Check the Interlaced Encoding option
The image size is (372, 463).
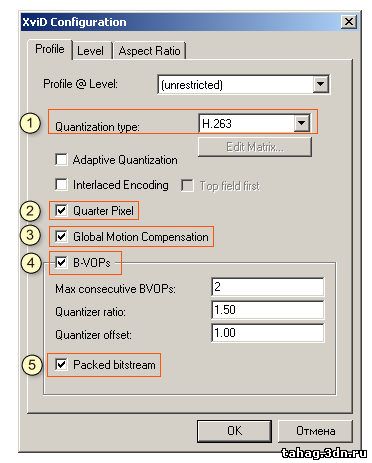point(61,184)
